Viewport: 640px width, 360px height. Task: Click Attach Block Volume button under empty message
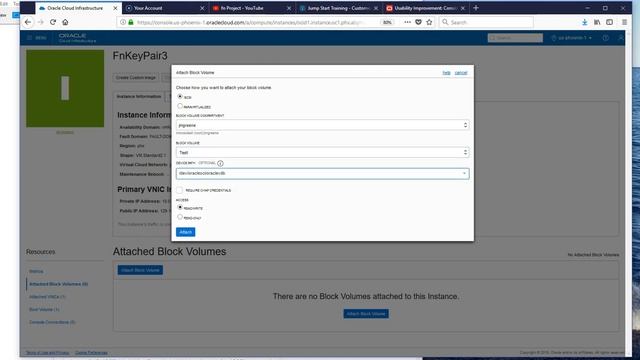[x=366, y=313]
